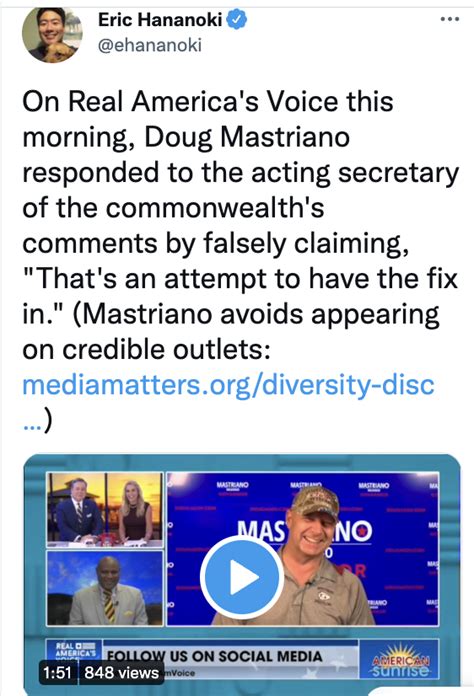Open Eric Hananoki's profile avatar
This screenshot has height=696, width=474.
pos(52,33)
